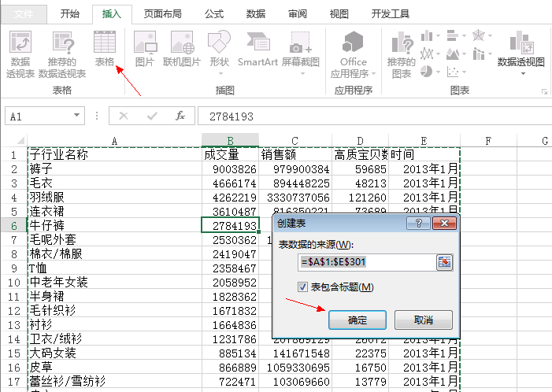
Task: Insert a combo chart
Action: (479, 54)
